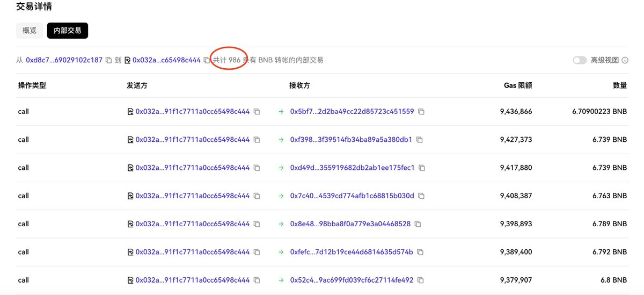This screenshot has height=295, width=644.
Task: Copy receiver address 0xfefc...7d12b19ce44d6814635d574b
Action: (x=420, y=252)
